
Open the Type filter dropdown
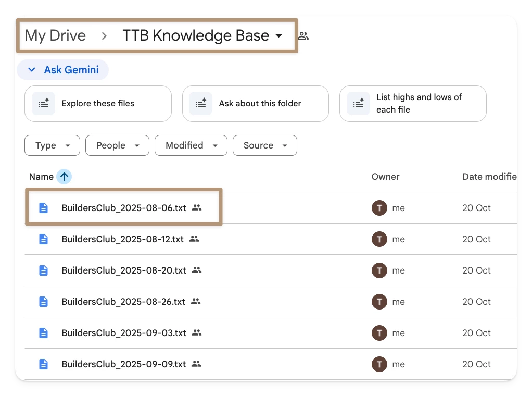click(52, 145)
